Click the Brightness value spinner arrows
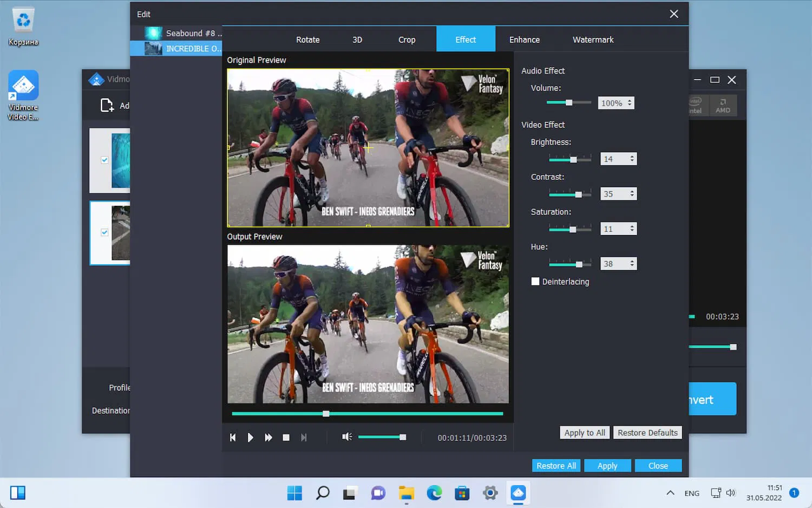812x508 pixels. pos(632,159)
